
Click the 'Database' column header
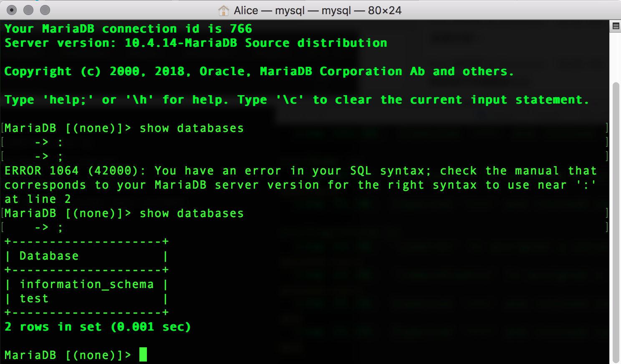point(49,256)
